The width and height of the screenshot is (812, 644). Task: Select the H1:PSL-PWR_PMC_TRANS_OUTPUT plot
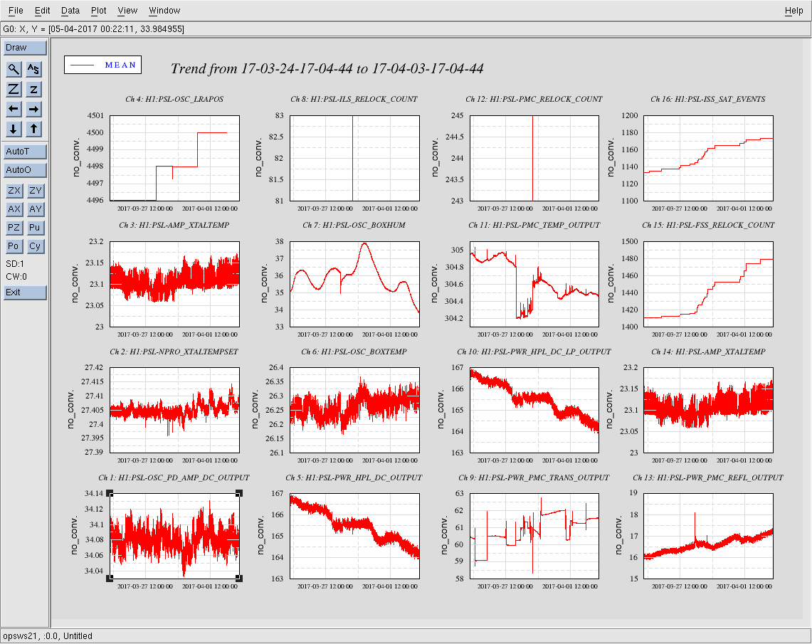[534, 536]
